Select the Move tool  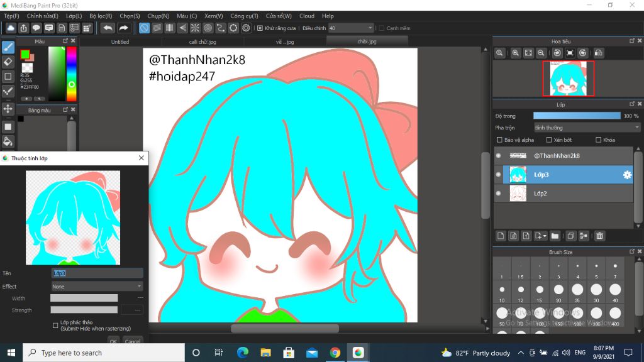pos(8,109)
